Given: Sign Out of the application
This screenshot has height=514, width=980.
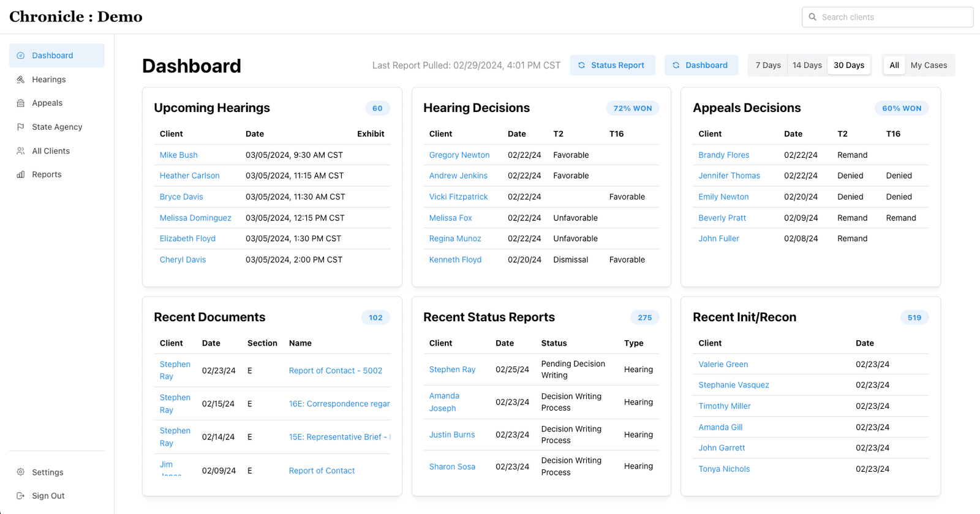Looking at the screenshot, I should click(x=57, y=496).
